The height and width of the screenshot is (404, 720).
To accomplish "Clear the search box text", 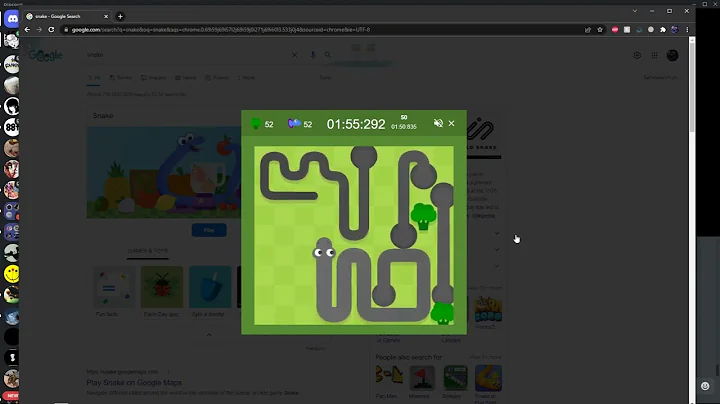I will 294,55.
